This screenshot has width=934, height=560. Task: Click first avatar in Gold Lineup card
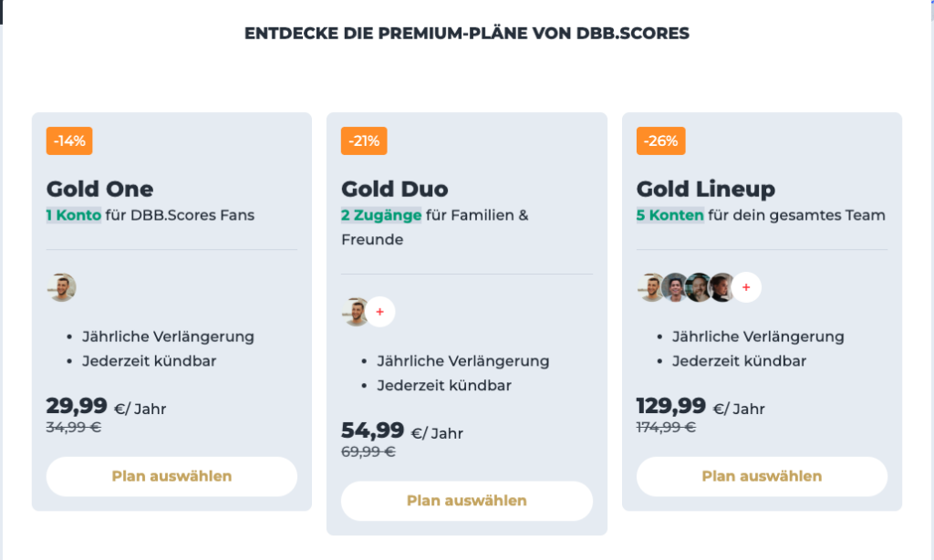[650, 287]
